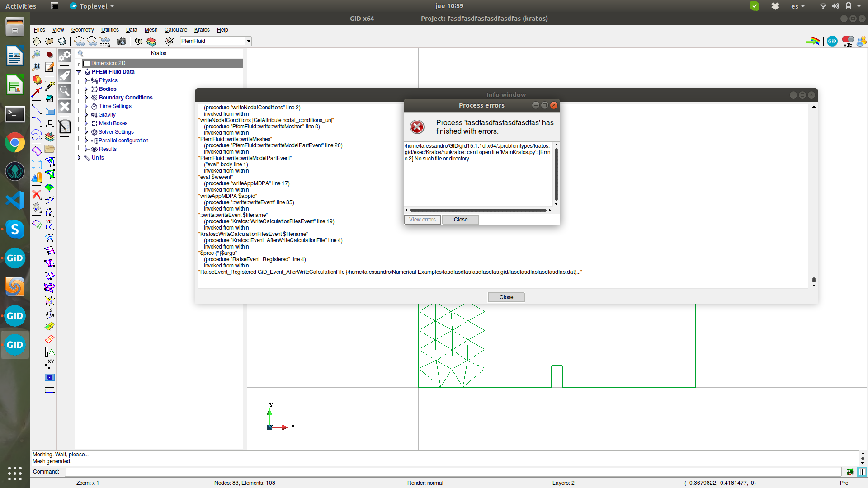
Task: Click the rocket run icon in Kratos panel
Action: (65, 75)
